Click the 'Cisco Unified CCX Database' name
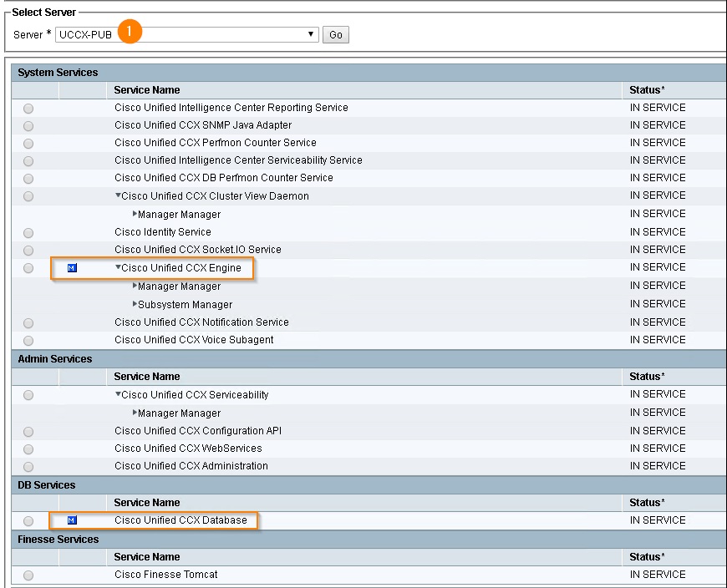Viewport: 727px width, 588px height. (x=180, y=520)
